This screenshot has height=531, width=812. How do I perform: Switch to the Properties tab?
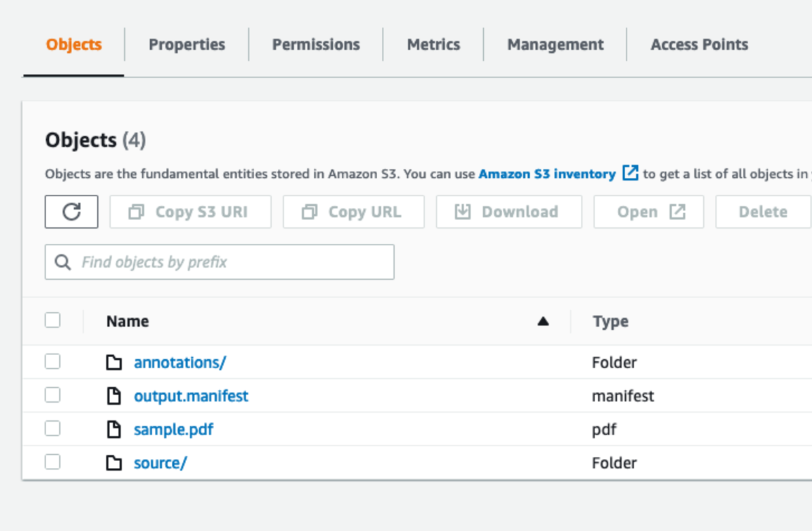(187, 45)
